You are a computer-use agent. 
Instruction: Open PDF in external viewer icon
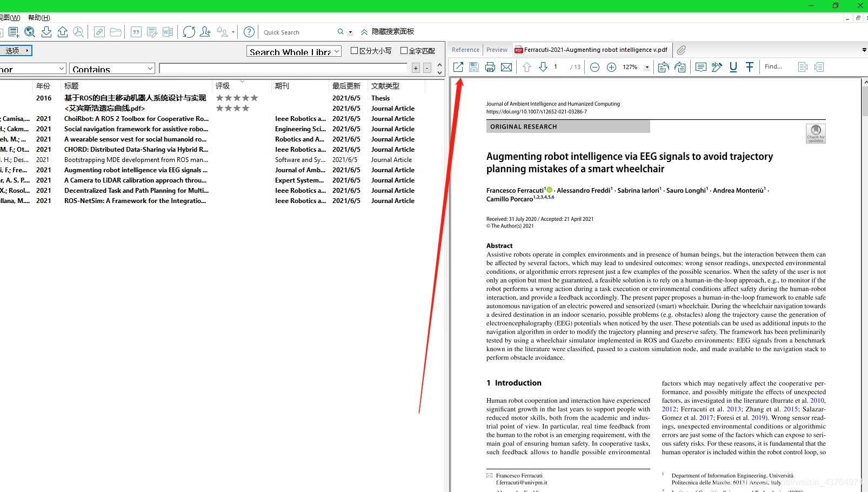458,67
